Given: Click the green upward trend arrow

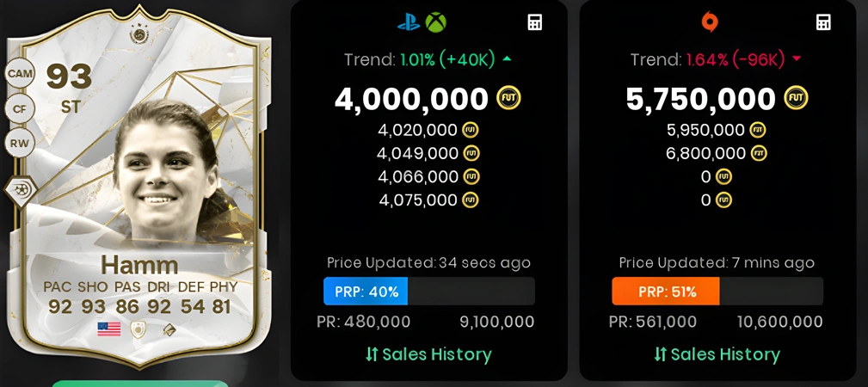Looking at the screenshot, I should [507, 59].
